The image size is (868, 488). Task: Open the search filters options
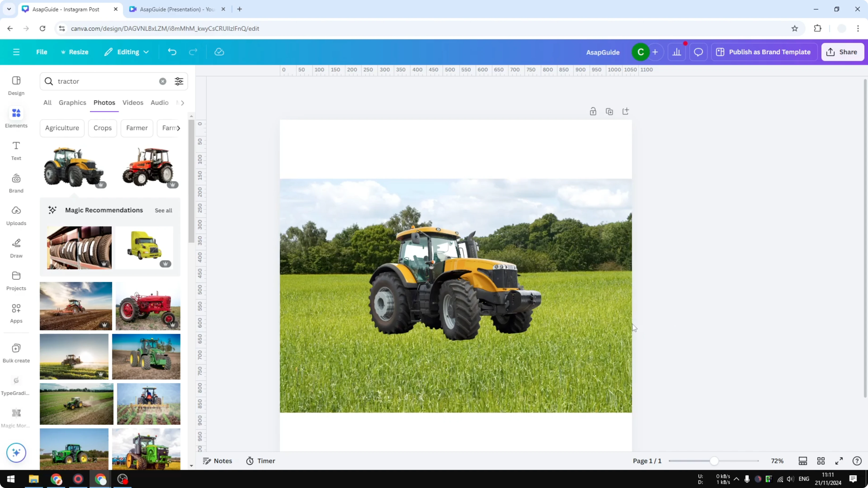pos(179,81)
